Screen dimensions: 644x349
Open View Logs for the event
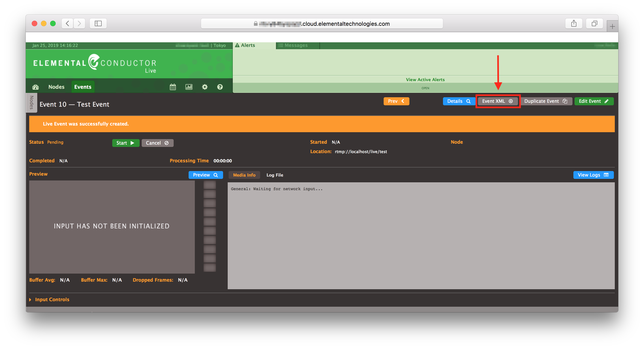pos(593,175)
